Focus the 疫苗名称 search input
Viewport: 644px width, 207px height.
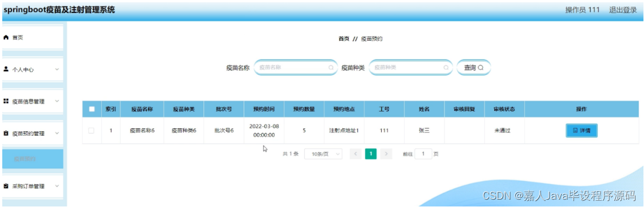[x=295, y=67]
